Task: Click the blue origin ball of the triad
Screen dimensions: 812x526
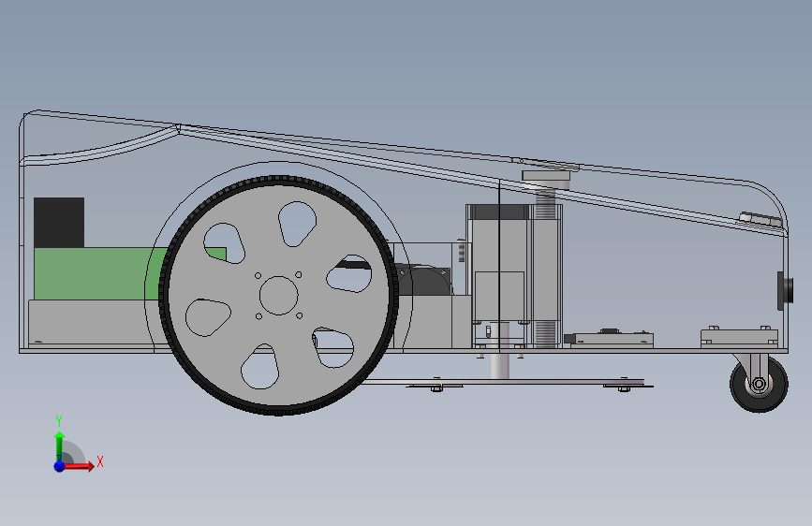Action: coord(60,466)
